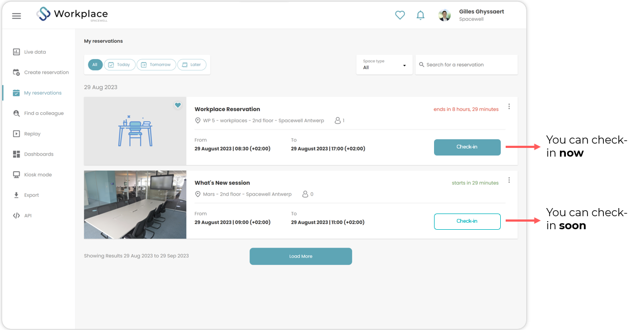Filter reservations by Later

(x=192, y=65)
